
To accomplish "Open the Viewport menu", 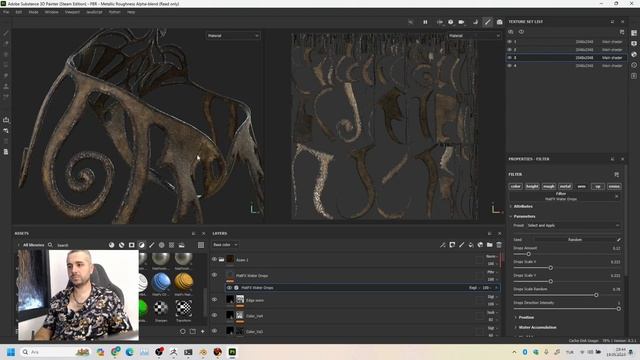I will pos(73,12).
